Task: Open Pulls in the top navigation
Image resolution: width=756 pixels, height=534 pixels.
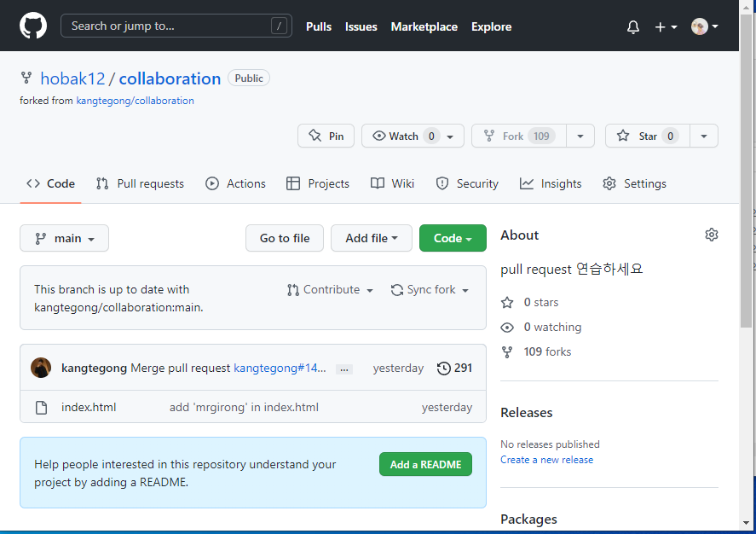Action: tap(319, 27)
